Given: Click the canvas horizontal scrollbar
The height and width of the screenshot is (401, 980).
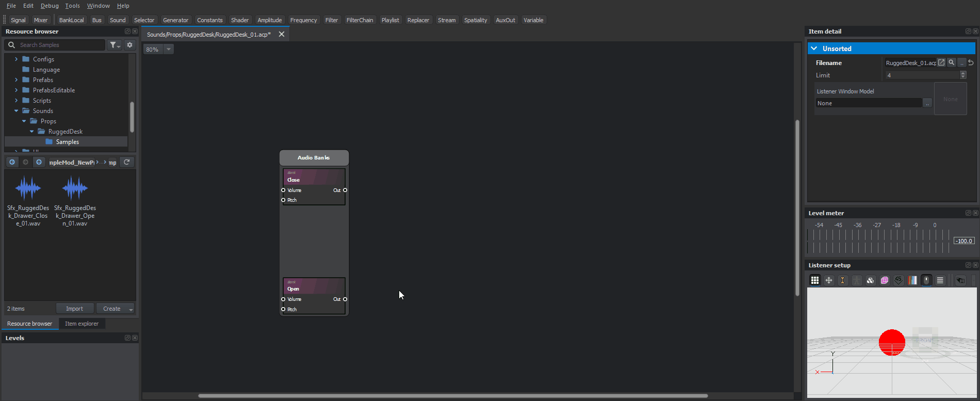Looking at the screenshot, I should click(x=452, y=396).
